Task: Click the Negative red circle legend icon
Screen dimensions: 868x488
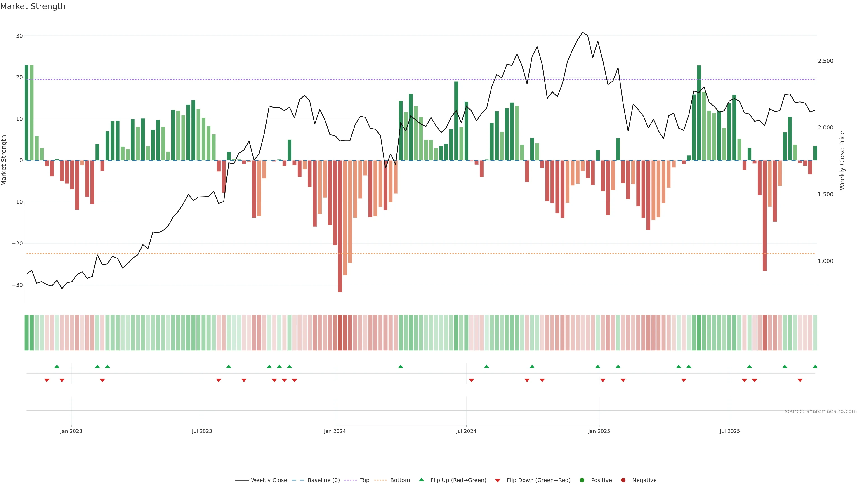Action: [x=623, y=480]
